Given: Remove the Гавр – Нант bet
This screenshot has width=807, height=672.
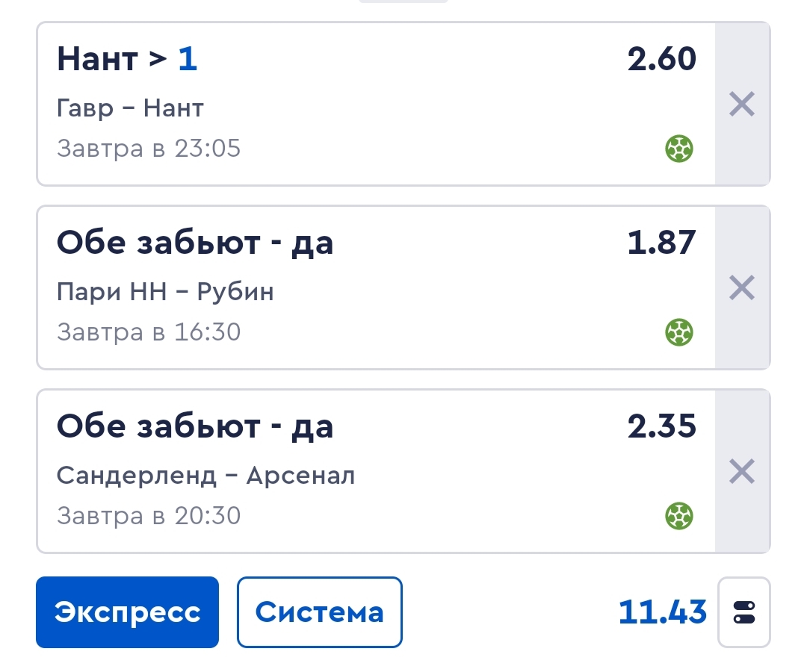Looking at the screenshot, I should coord(742,105).
